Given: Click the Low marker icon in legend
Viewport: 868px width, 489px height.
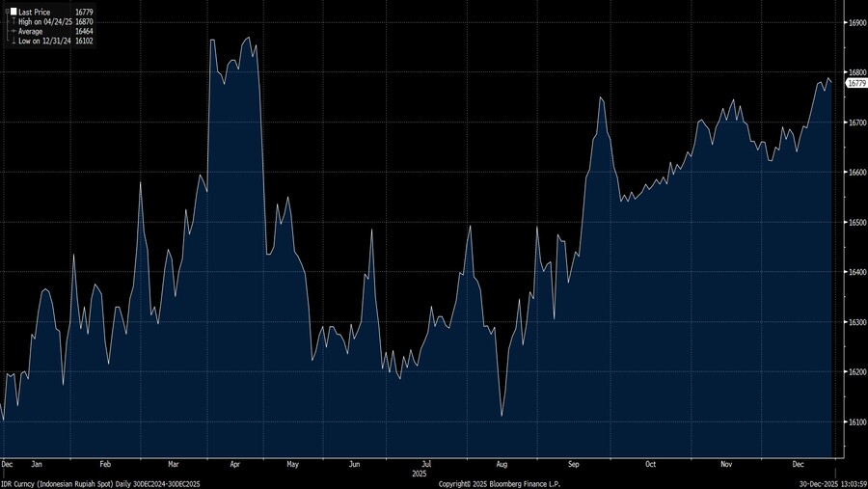Looking at the screenshot, I should [x=14, y=41].
